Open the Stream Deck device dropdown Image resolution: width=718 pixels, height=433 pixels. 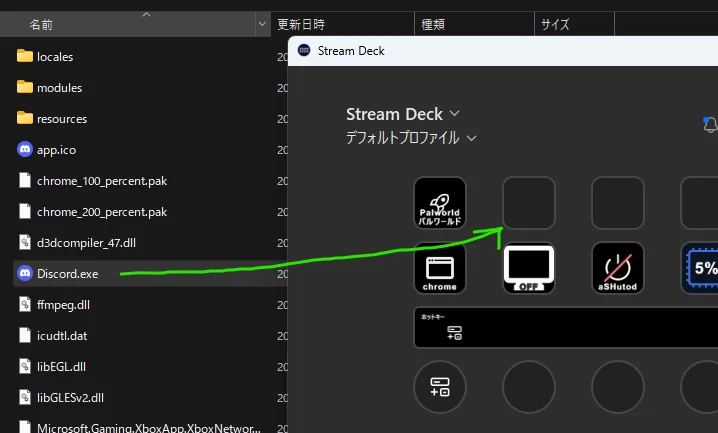click(403, 114)
